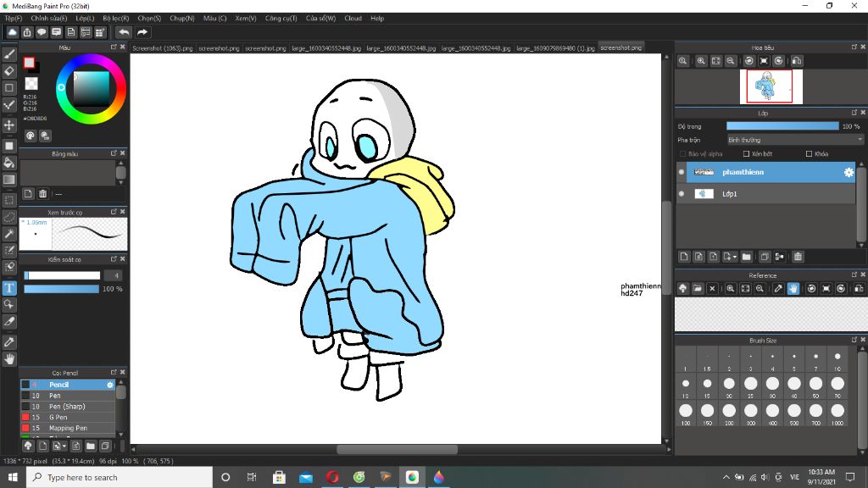The image size is (868, 488).
Task: Select the Brush tool in left toolbar
Action: tap(9, 54)
